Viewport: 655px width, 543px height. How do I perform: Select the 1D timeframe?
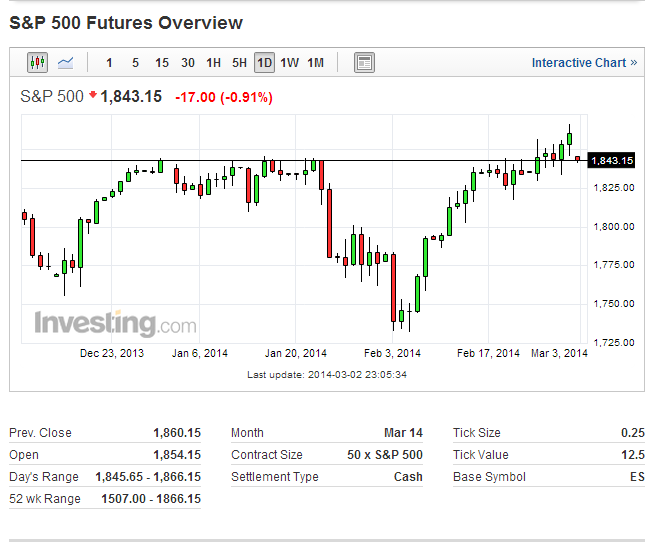click(x=264, y=63)
